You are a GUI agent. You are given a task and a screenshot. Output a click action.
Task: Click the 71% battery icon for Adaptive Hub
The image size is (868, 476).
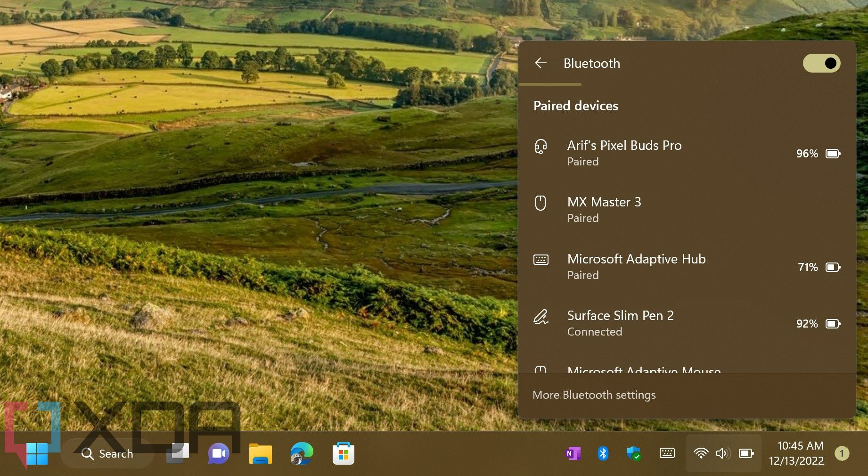coord(833,267)
